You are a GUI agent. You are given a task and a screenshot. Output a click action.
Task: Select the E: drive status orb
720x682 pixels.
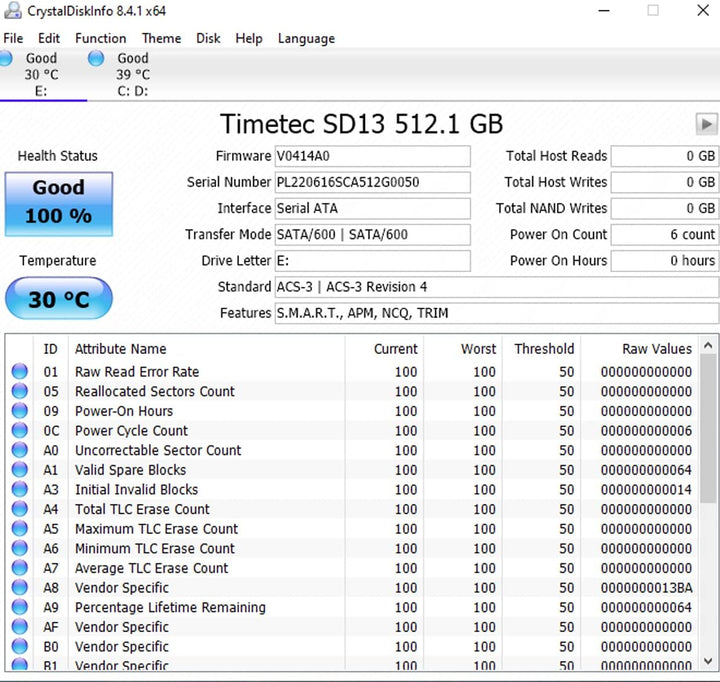[5, 58]
